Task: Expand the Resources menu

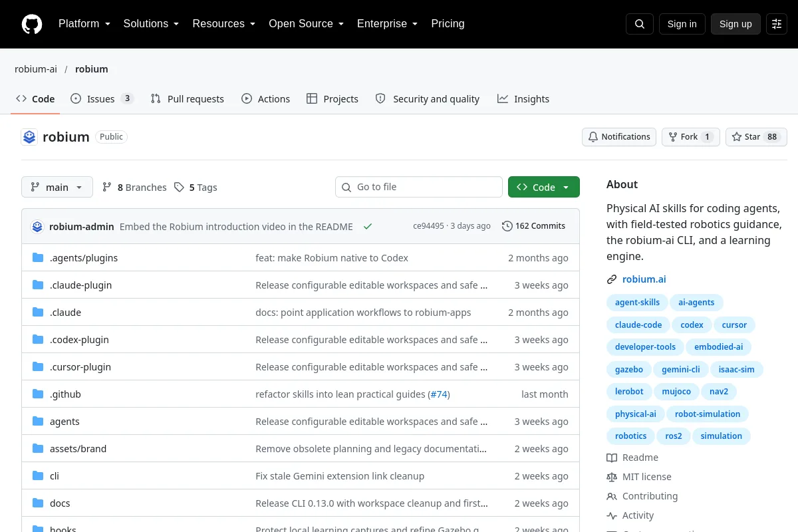Action: point(224,24)
